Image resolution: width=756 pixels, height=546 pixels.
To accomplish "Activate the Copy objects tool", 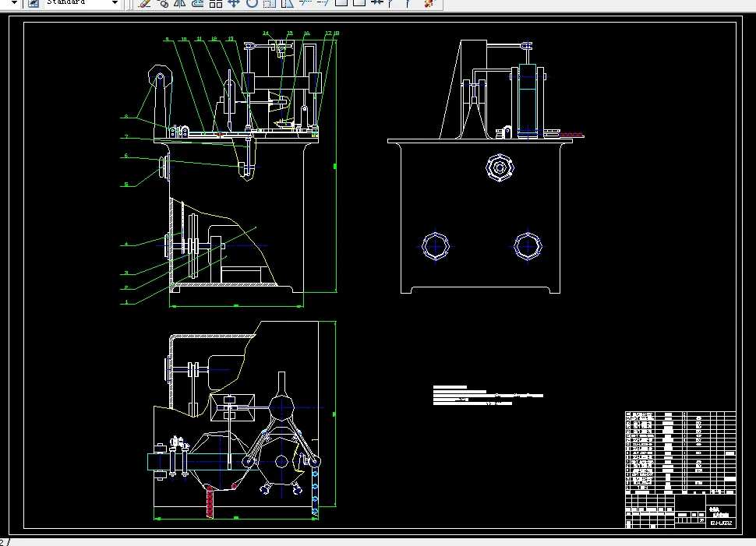I will pyautogui.click(x=162, y=3).
